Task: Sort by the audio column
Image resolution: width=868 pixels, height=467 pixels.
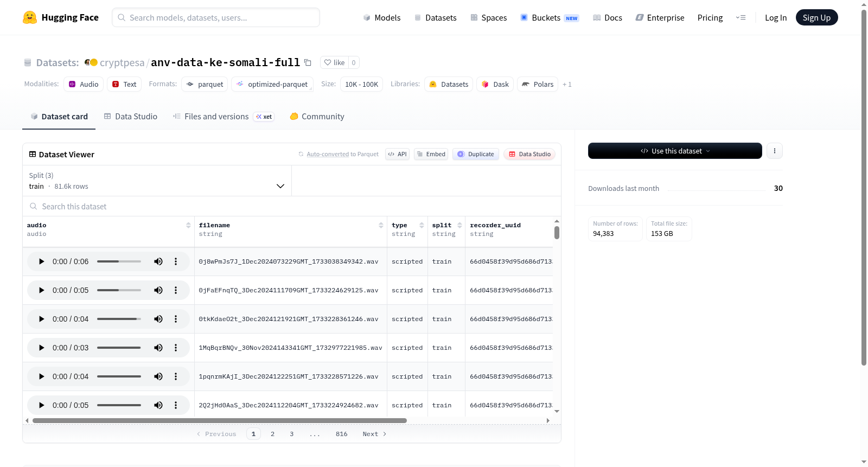Action: (188, 225)
